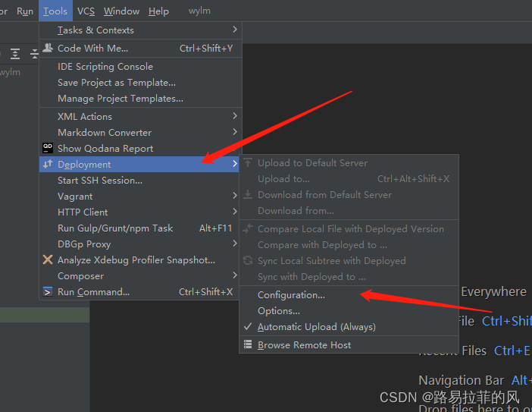532x412 pixels.
Task: Open the HTTP Client submenu
Action: tap(139, 212)
